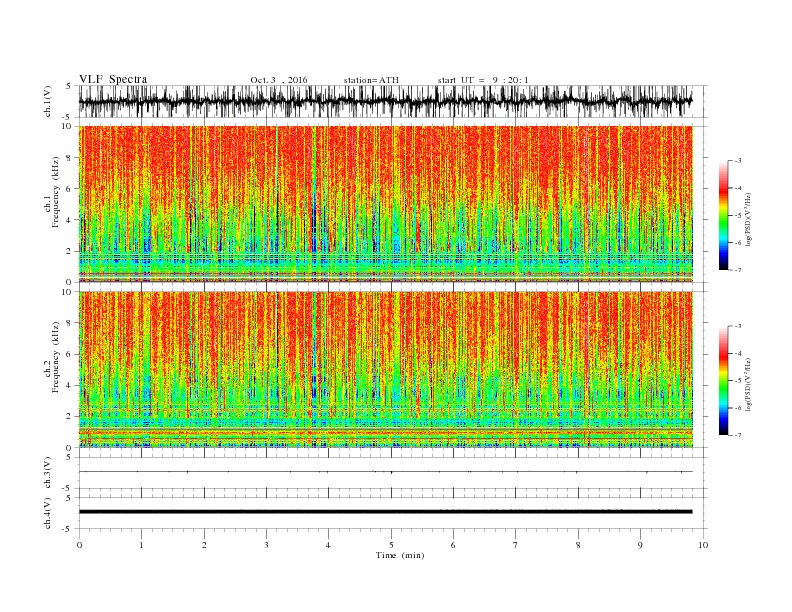Click time axis tick label "7"
792x612 pixels.
(516, 545)
